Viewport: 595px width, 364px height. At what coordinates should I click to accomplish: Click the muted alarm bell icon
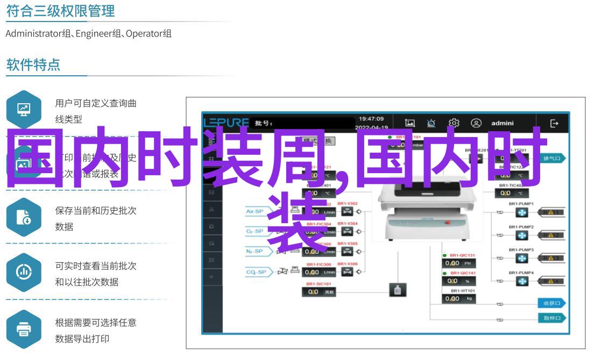431,123
